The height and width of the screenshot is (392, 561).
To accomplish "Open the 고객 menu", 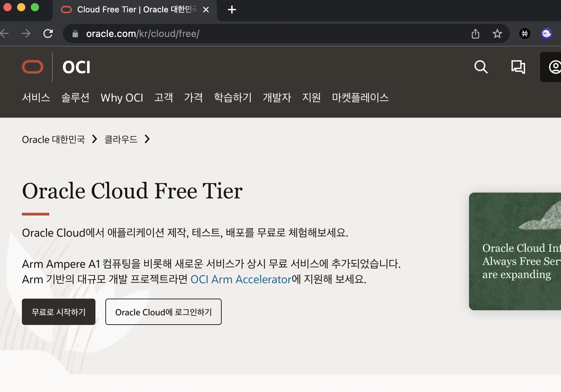I will click(x=164, y=97).
